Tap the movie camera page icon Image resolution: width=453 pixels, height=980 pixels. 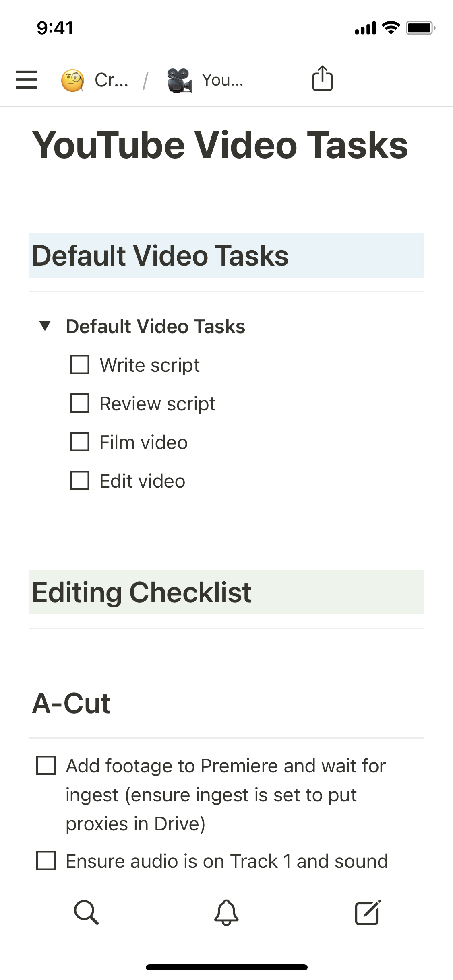(x=180, y=80)
